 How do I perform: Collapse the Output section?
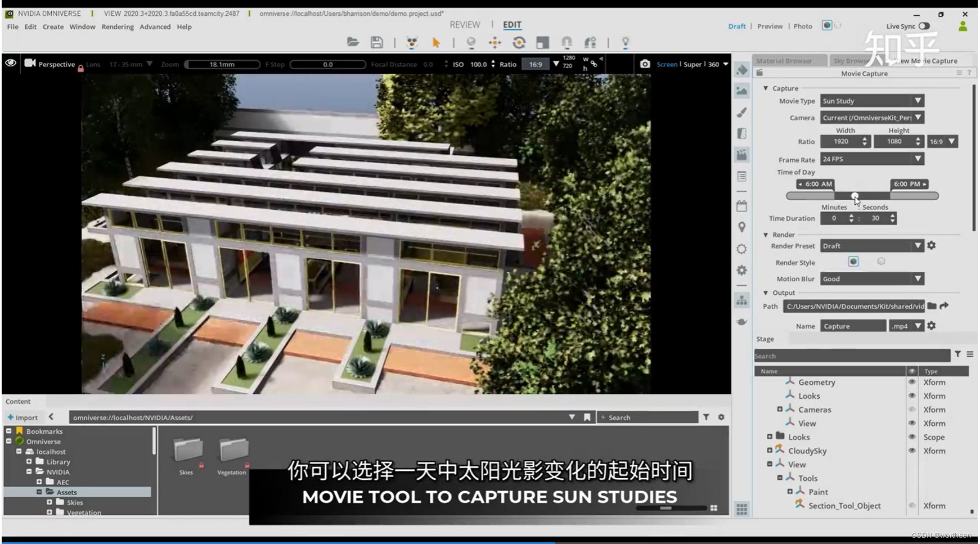tap(766, 293)
